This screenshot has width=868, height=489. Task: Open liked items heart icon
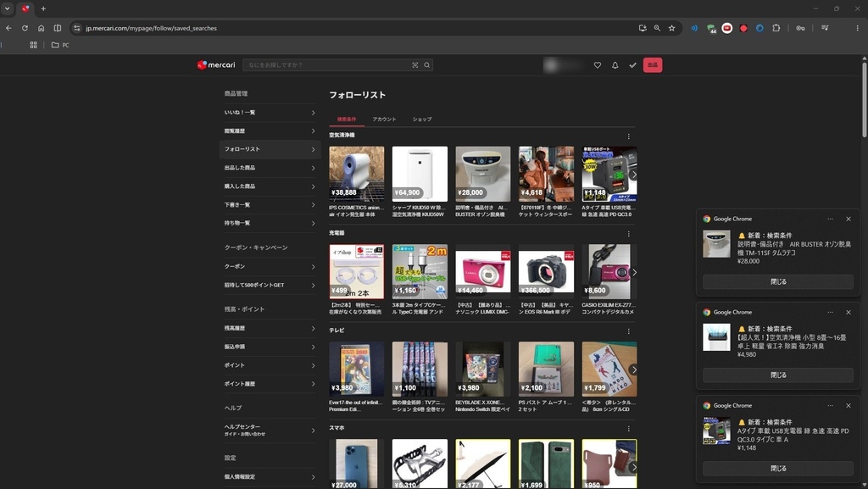[x=598, y=65]
